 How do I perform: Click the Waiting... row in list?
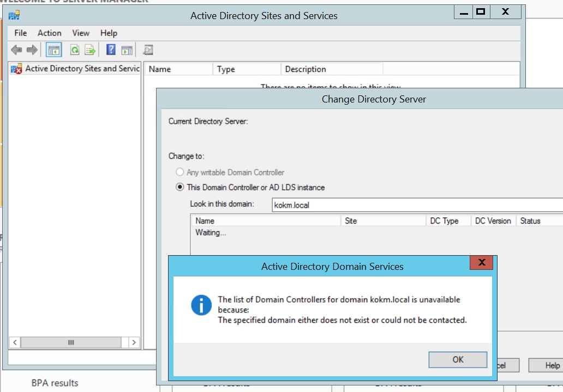click(x=211, y=233)
